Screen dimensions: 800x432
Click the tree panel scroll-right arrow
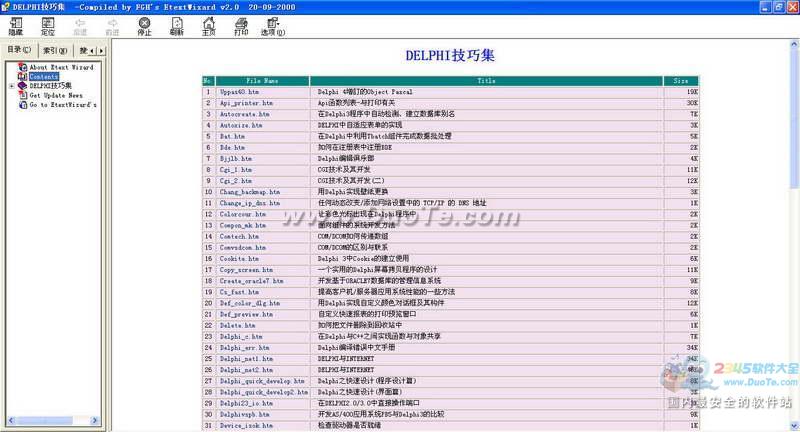pyautogui.click(x=94, y=421)
